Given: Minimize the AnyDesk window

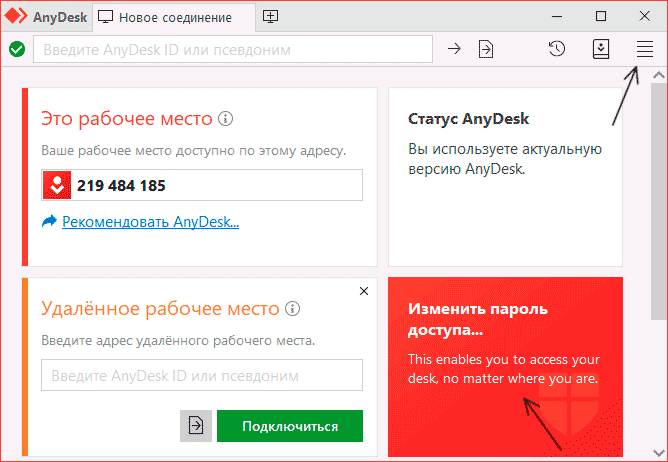Looking at the screenshot, I should coord(556,17).
